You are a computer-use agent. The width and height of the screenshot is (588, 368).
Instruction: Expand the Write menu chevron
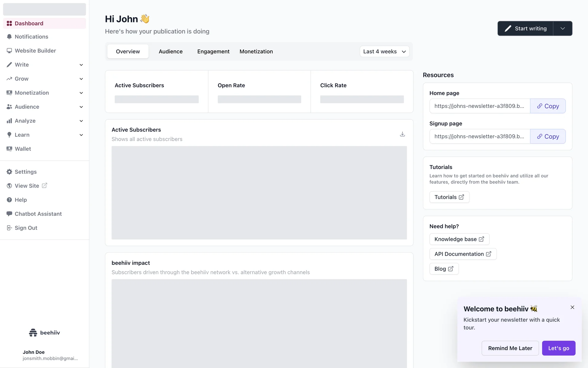[x=81, y=65]
